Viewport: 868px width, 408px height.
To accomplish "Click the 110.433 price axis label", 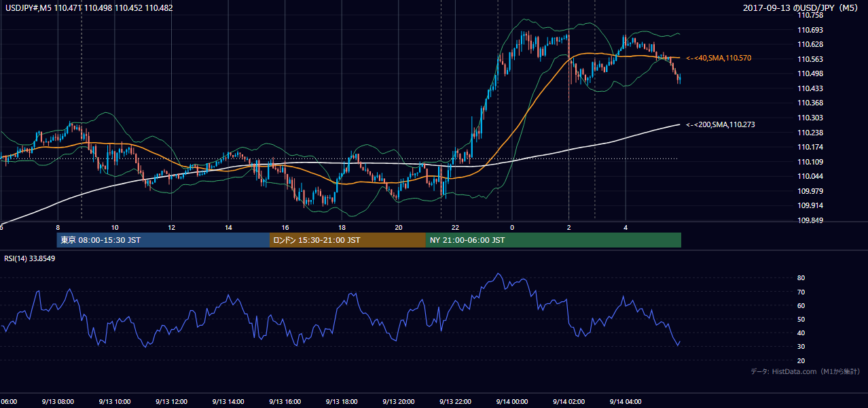I will [x=810, y=88].
